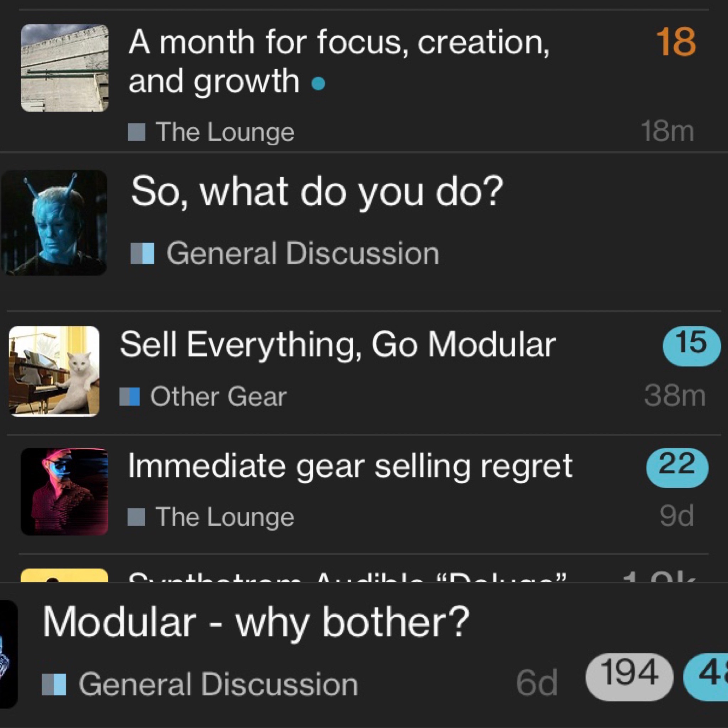The image size is (728, 728).
Task: Open the glitchy red portrait avatar
Action: click(x=64, y=492)
